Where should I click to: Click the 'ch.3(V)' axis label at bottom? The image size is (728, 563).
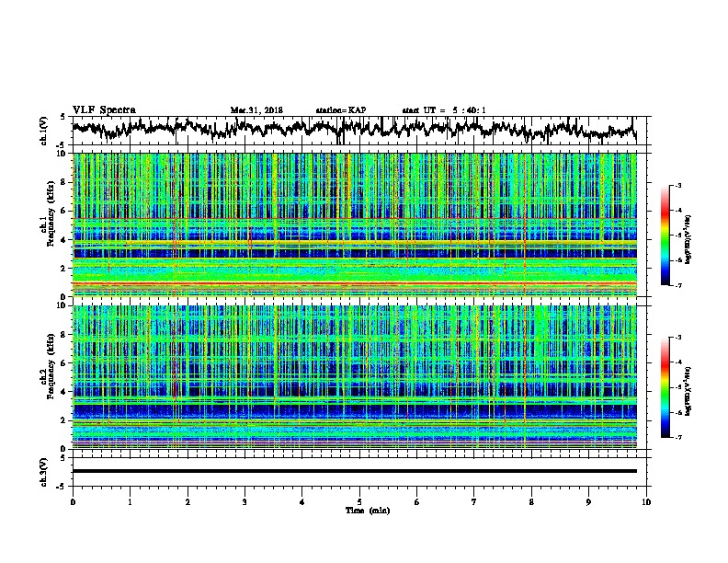point(44,472)
